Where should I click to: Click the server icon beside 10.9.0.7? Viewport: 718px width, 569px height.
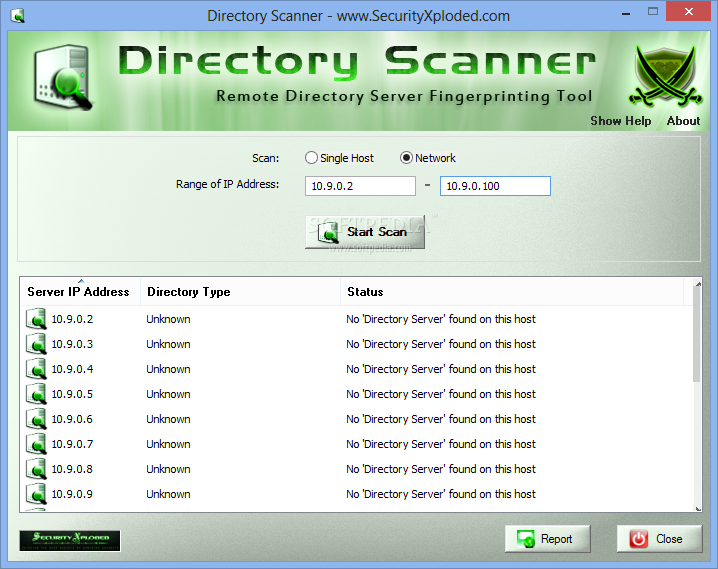[36, 444]
